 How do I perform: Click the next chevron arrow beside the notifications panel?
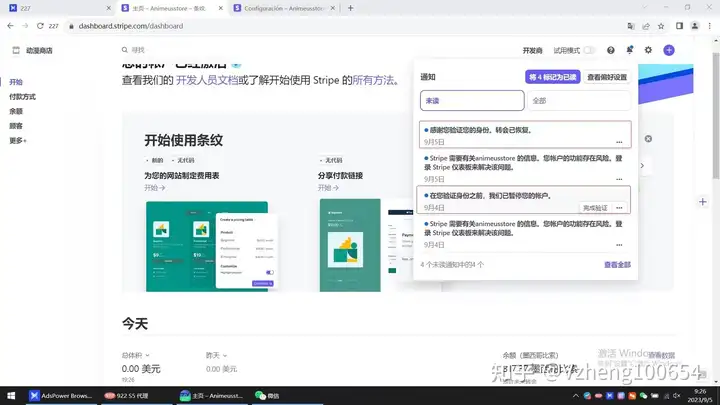click(642, 165)
